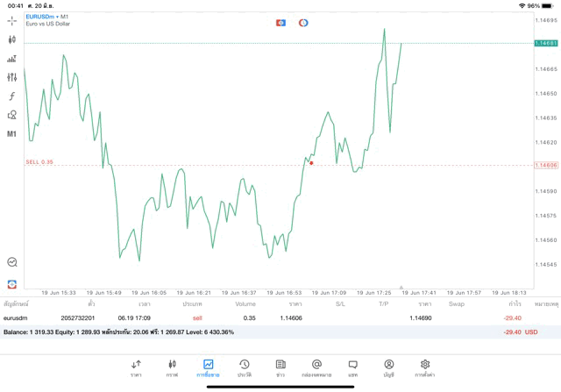This screenshot has height=392, width=561.
Task: Open the economic calendar icon at left bottom
Action: coord(12,284)
